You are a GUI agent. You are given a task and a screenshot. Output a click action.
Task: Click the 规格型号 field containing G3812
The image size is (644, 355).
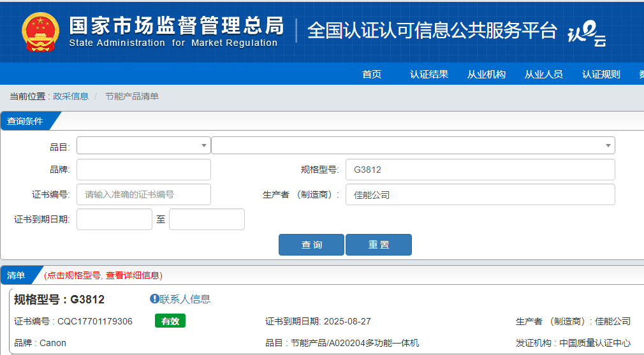coord(480,170)
